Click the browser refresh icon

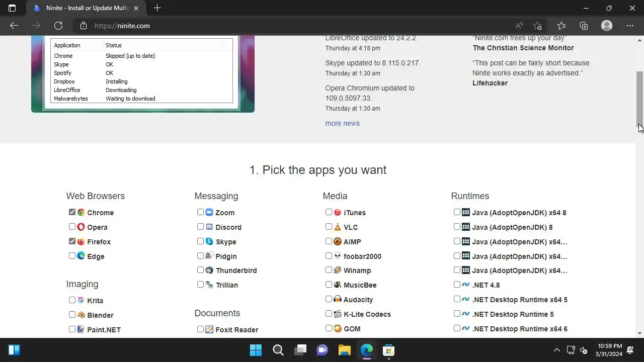[x=58, y=26]
